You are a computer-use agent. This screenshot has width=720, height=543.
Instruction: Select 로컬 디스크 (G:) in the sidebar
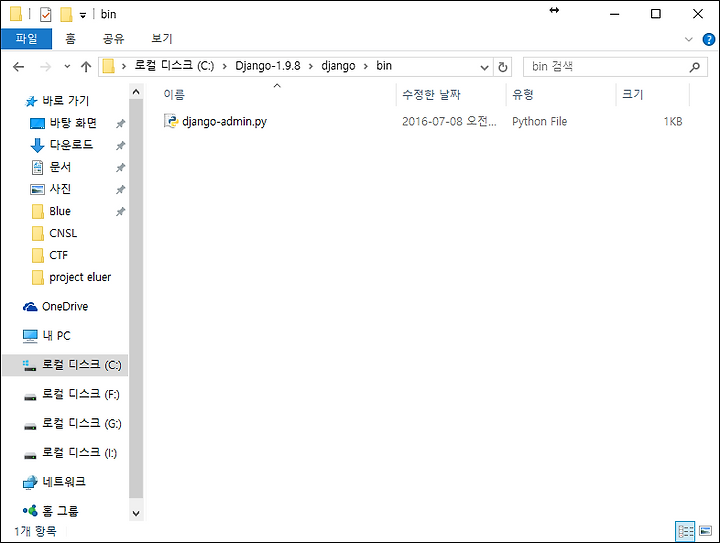(x=82, y=423)
